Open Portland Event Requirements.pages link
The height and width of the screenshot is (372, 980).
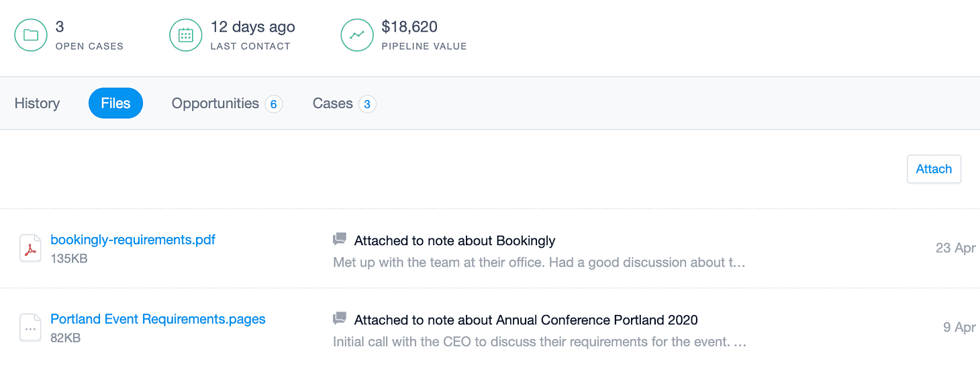point(158,319)
